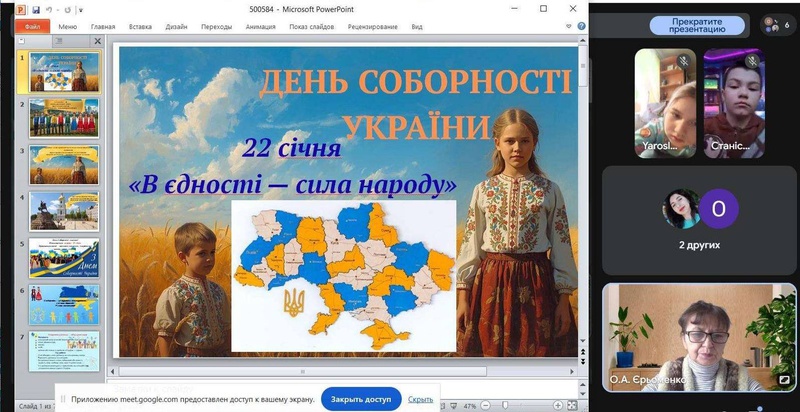Click the zoom out minus icon

485,407
